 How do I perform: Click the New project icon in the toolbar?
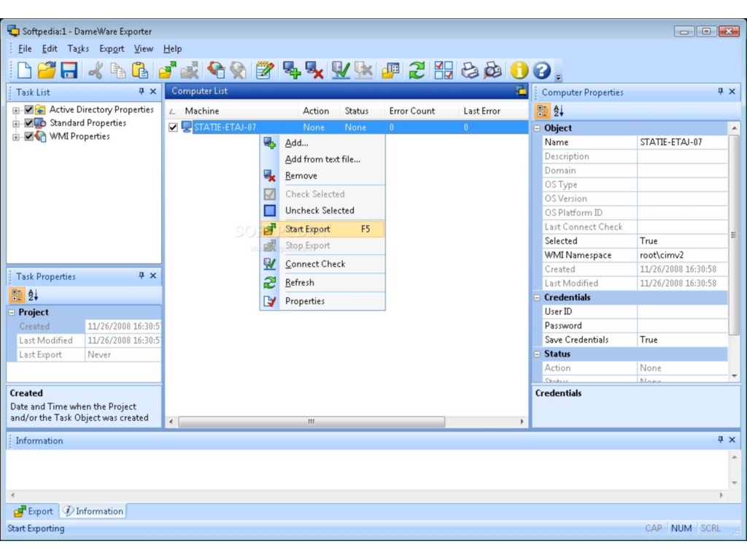[24, 71]
